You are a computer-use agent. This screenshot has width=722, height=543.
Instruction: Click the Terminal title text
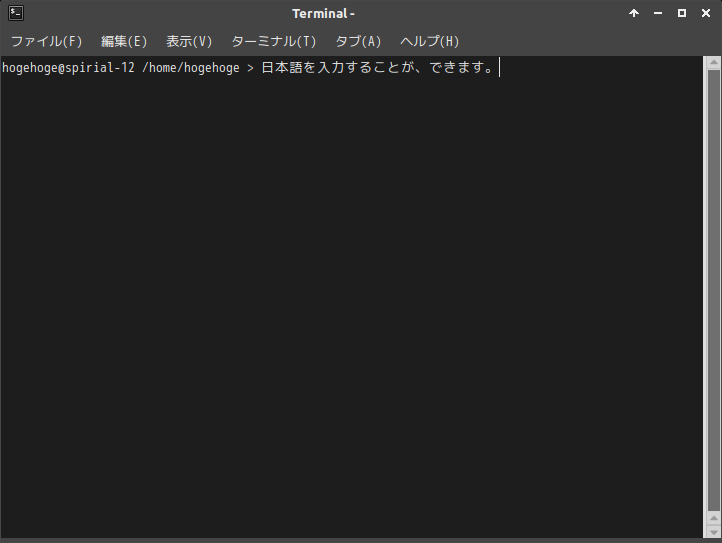tap(323, 13)
